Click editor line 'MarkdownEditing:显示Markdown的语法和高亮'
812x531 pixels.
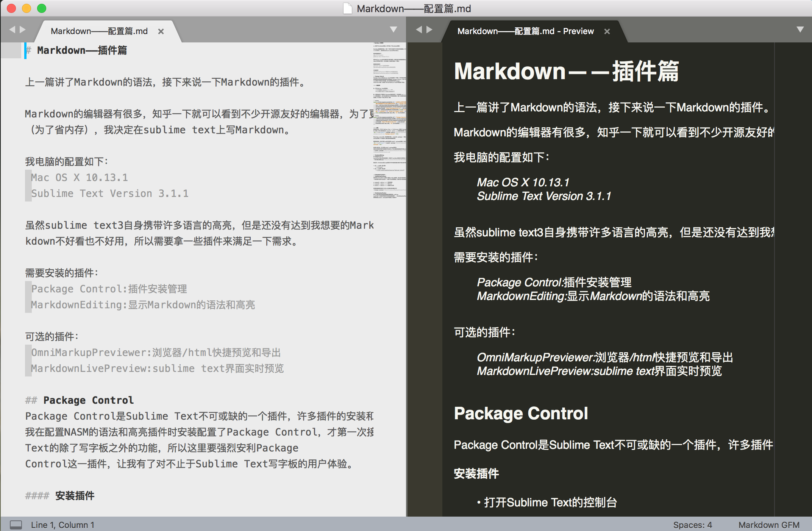tap(143, 305)
